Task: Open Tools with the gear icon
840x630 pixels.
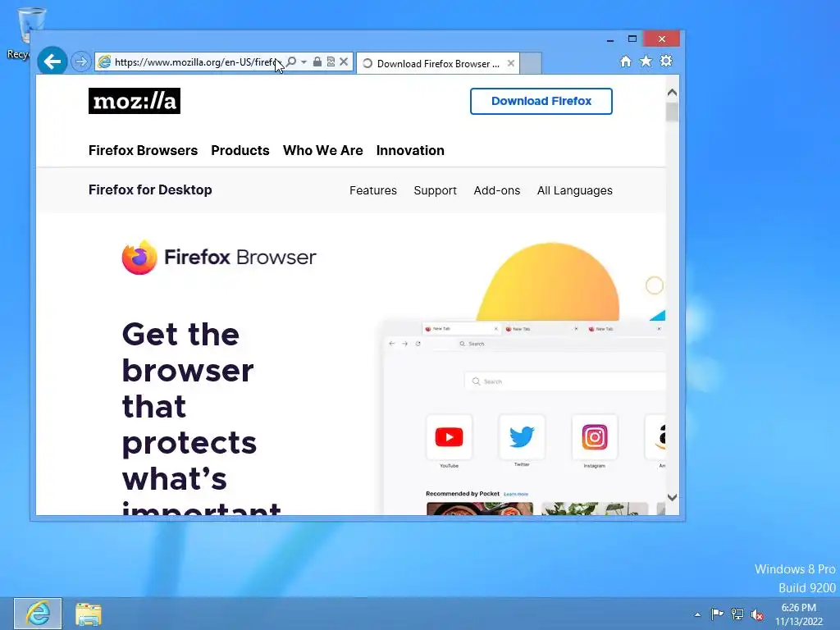Action: point(666,61)
